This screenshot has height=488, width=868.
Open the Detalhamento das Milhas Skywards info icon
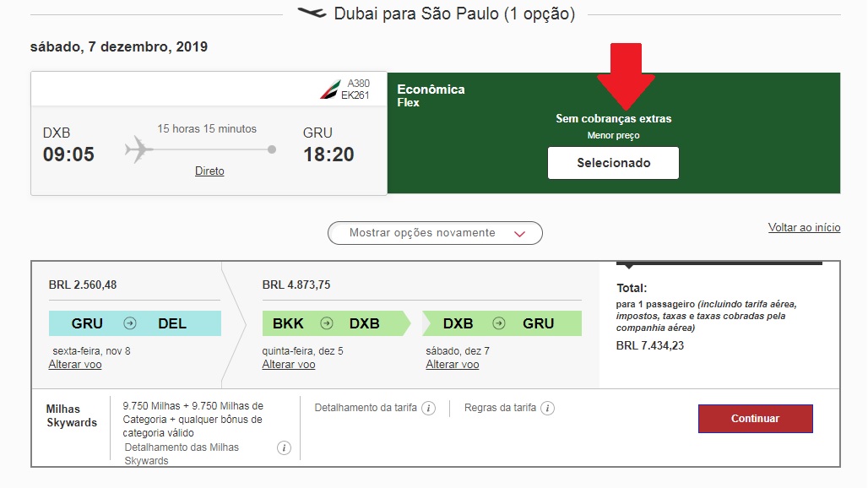tap(284, 448)
